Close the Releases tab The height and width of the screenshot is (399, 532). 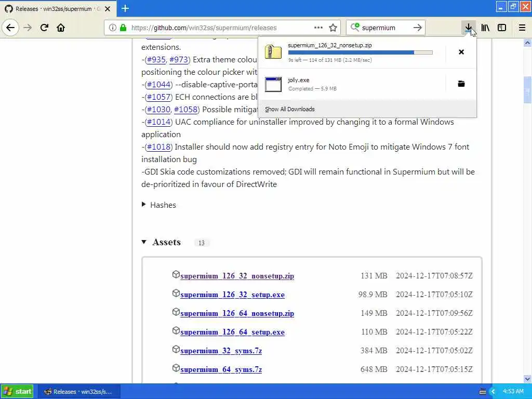click(x=108, y=9)
